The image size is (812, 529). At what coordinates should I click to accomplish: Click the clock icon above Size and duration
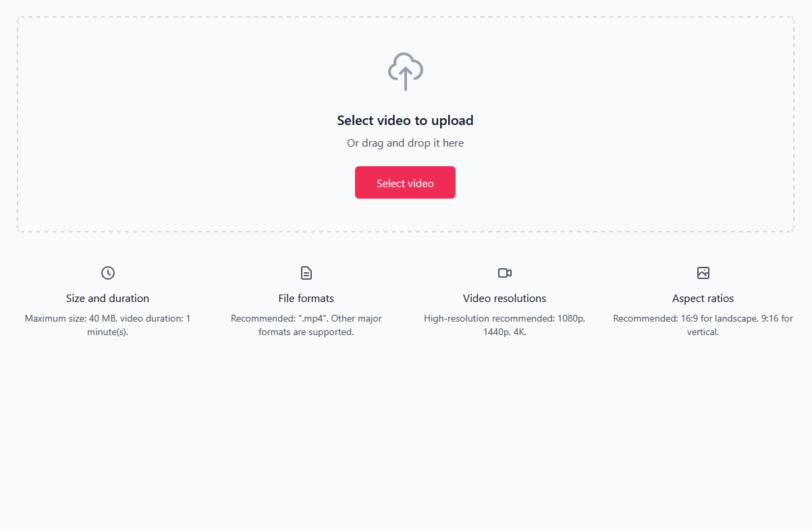[108, 273]
